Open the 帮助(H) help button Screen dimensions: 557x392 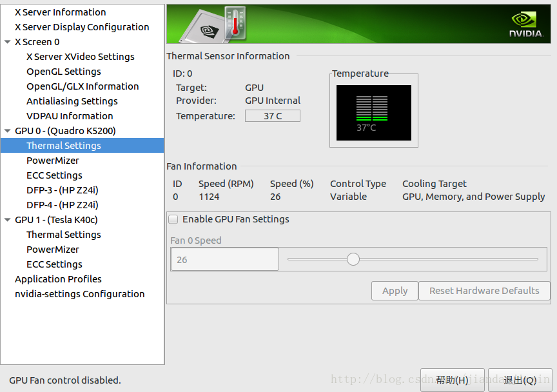click(452, 380)
